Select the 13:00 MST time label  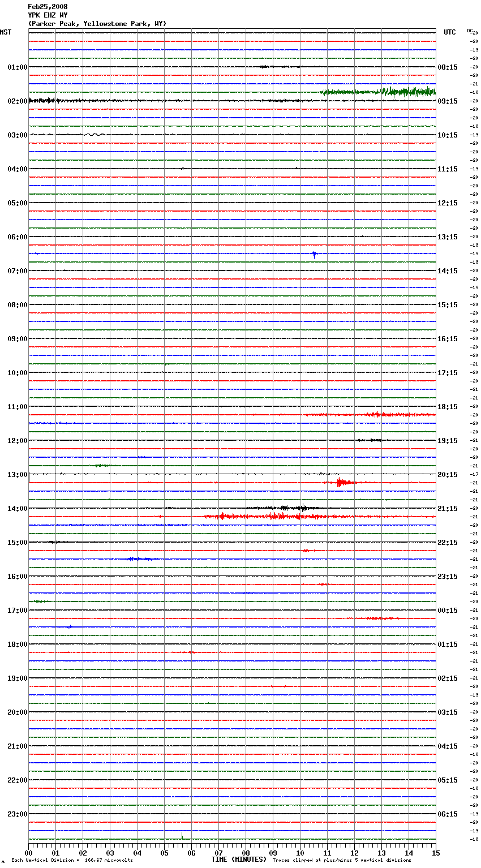(18, 475)
